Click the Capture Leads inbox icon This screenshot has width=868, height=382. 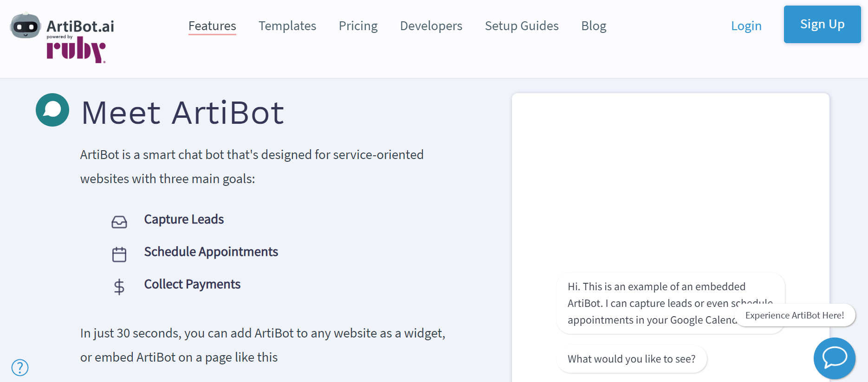[x=119, y=222]
